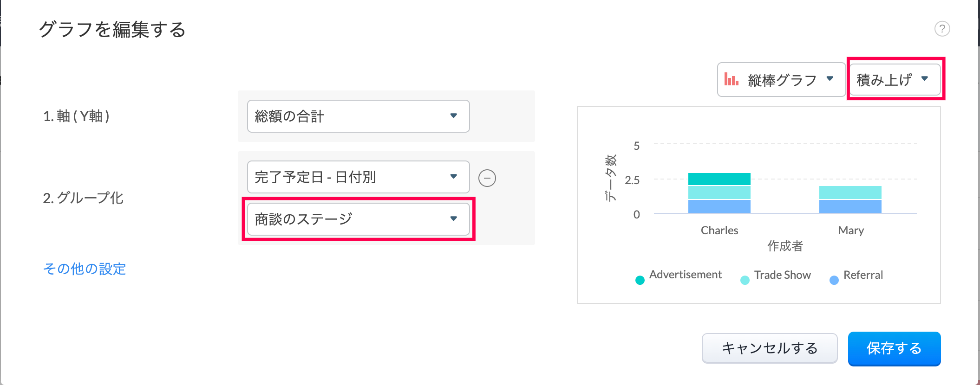Open the 商談のステージ grouping dropdown
Image resolution: width=980 pixels, height=385 pixels.
(358, 219)
